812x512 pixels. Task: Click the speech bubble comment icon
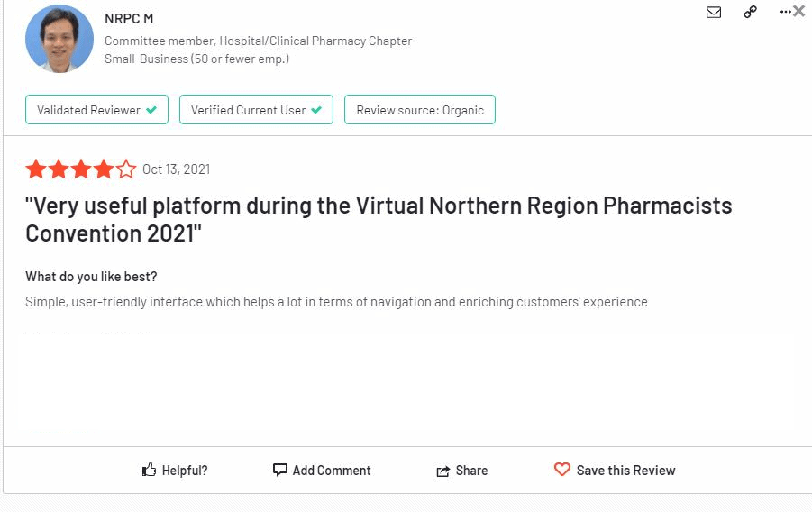pyautogui.click(x=279, y=470)
